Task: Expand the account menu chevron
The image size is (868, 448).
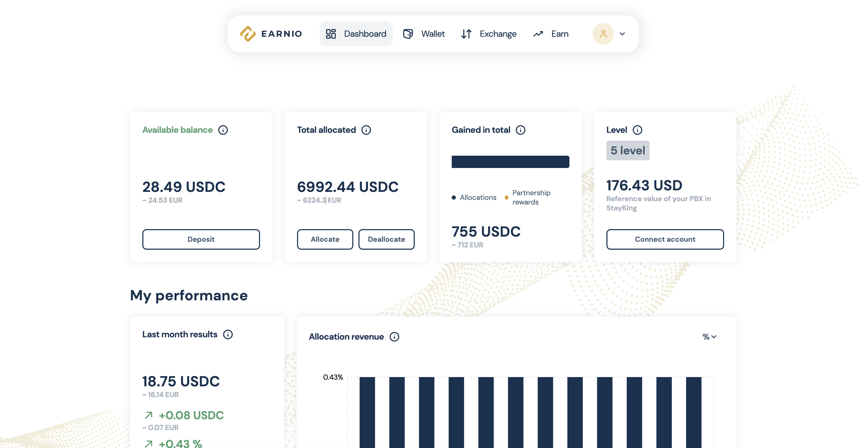Action: pos(622,34)
